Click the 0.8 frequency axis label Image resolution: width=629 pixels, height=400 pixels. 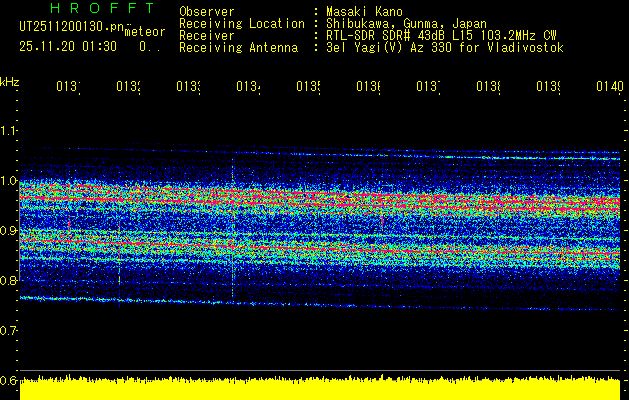pos(9,280)
